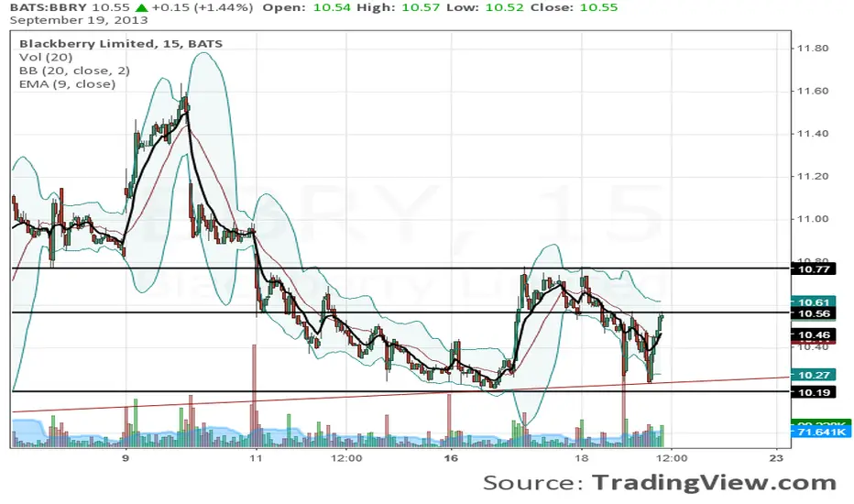Click the 11.40 price axis value

(813, 134)
